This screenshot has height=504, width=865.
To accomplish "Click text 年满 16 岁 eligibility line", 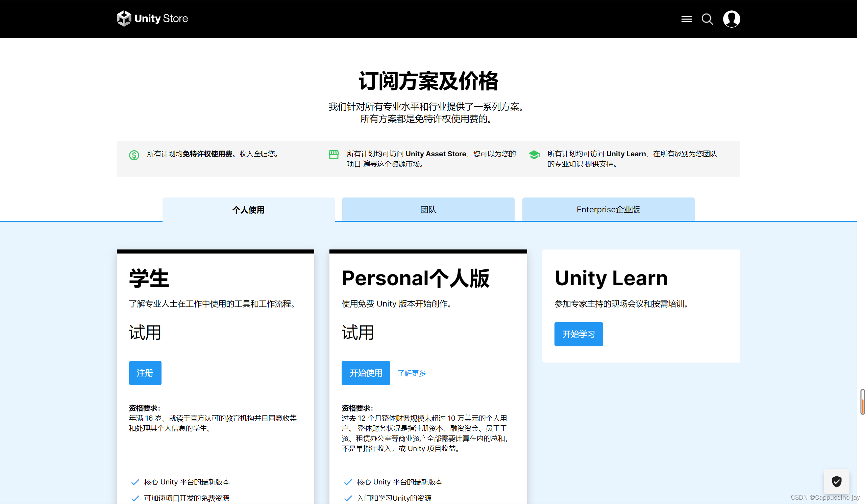I will pos(213,423).
